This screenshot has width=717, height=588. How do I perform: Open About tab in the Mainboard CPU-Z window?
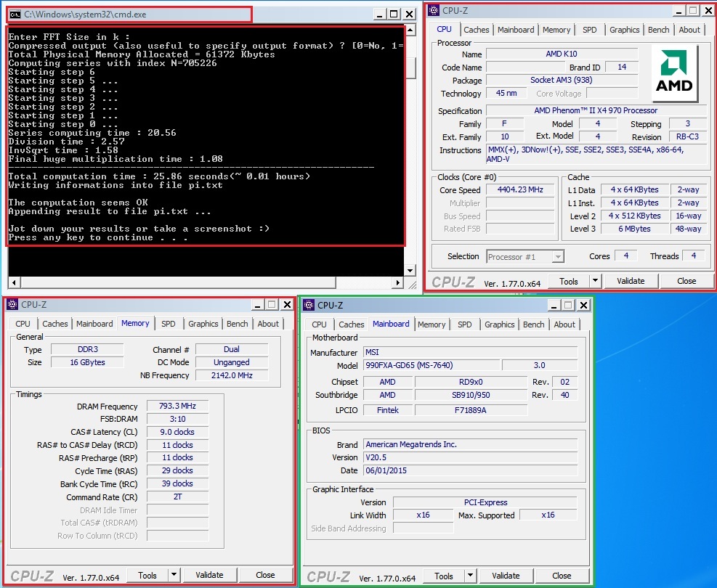point(564,324)
